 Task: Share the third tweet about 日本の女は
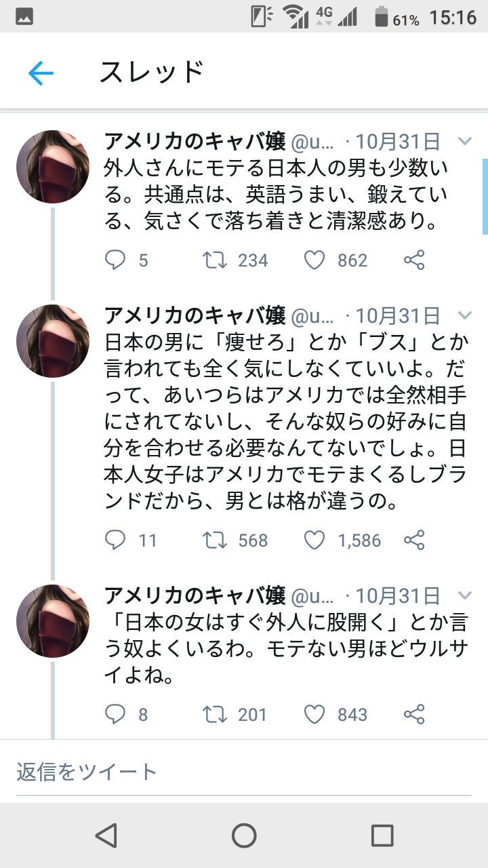click(414, 714)
